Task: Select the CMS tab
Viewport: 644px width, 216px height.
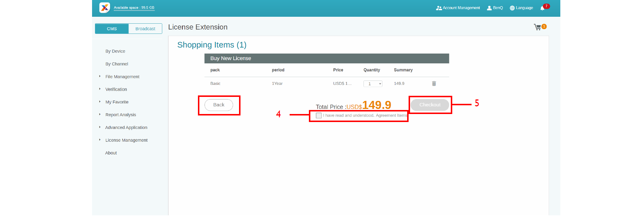Action: point(112,29)
